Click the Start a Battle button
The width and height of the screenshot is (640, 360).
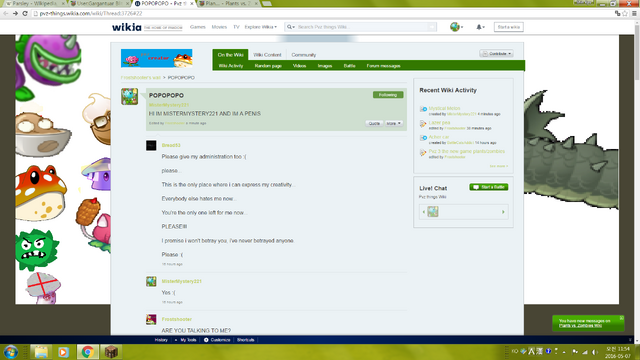tap(489, 187)
